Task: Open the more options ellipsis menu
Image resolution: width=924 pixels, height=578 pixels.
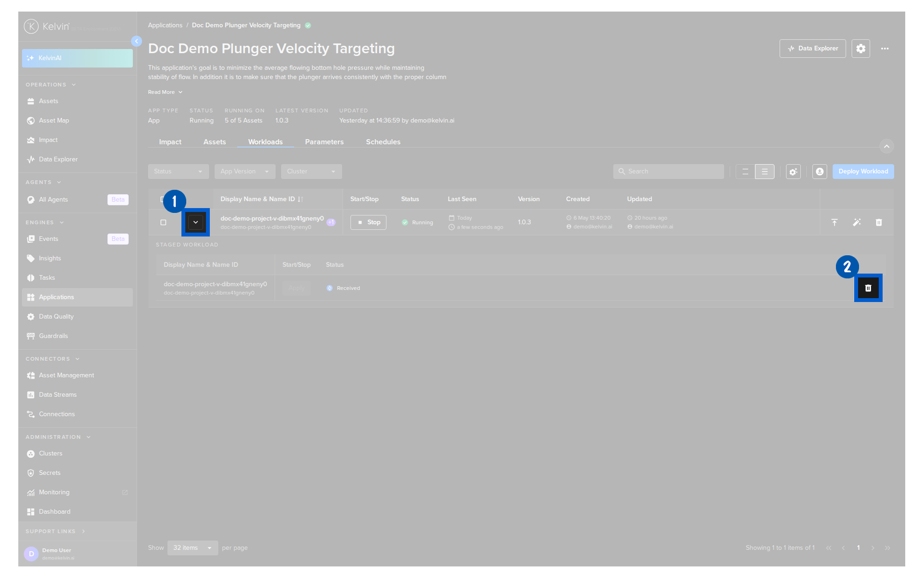Action: click(885, 49)
